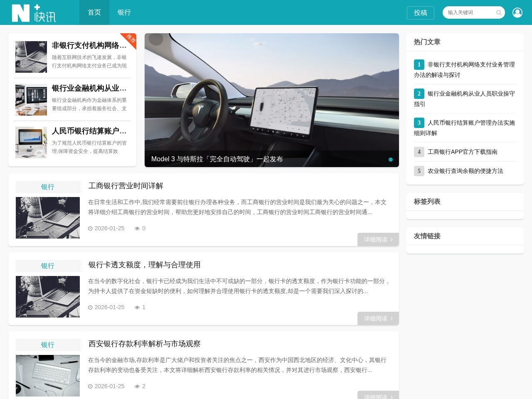Click the number 4 rank badge in 热门文章
Viewport: 532px width, 399px height.
point(419,152)
